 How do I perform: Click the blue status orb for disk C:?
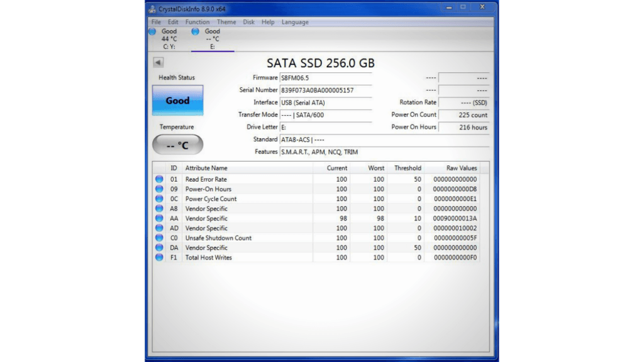[x=152, y=31]
